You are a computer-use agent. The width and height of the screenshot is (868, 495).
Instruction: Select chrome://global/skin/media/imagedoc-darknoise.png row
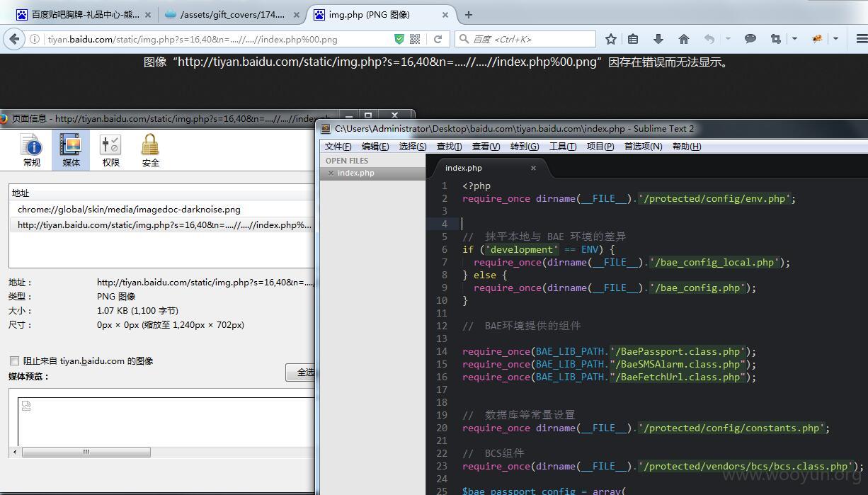(x=162, y=210)
